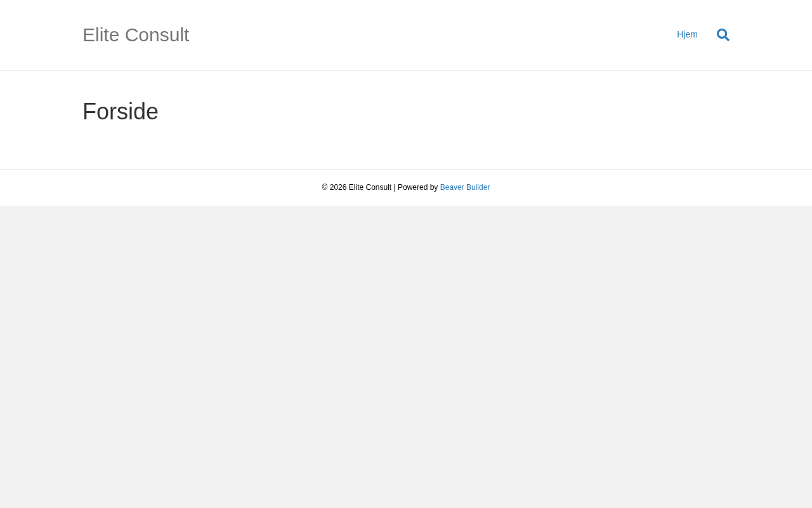Viewport: 812px width, 508px height.
Task: Go to homepage via Elite Consult logo text
Action: click(x=136, y=35)
